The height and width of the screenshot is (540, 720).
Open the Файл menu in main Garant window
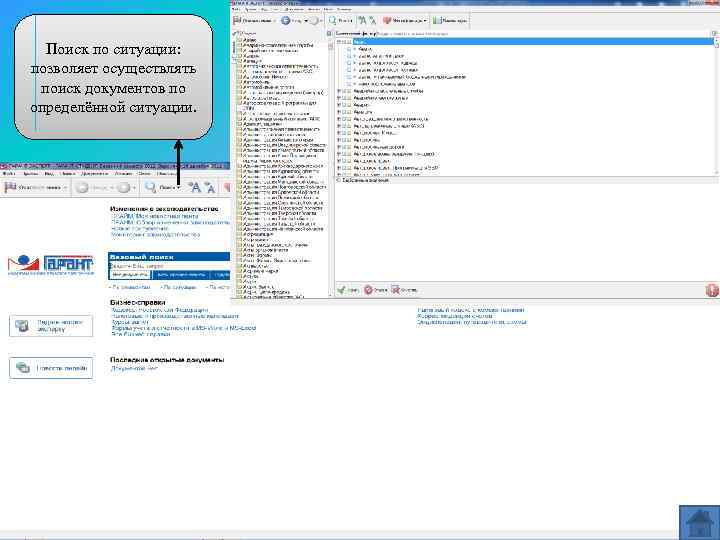[9, 174]
